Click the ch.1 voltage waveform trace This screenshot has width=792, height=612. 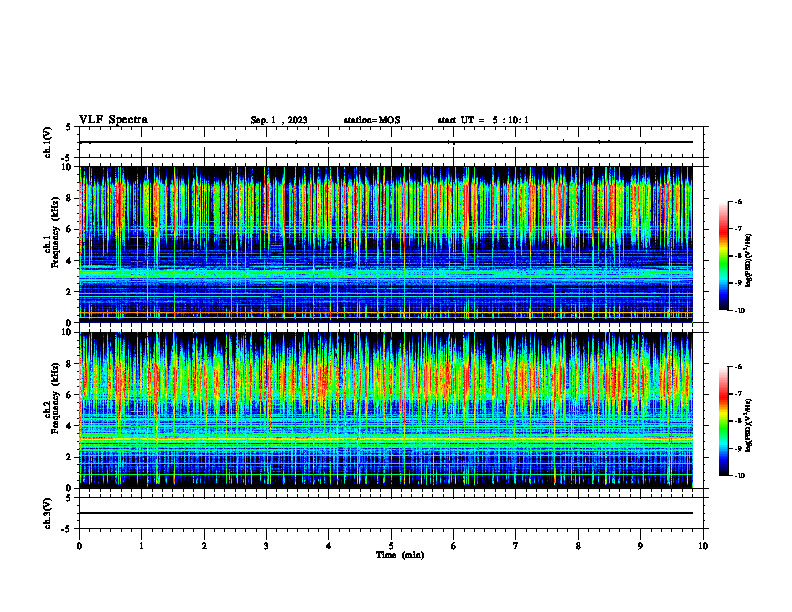[x=386, y=142]
